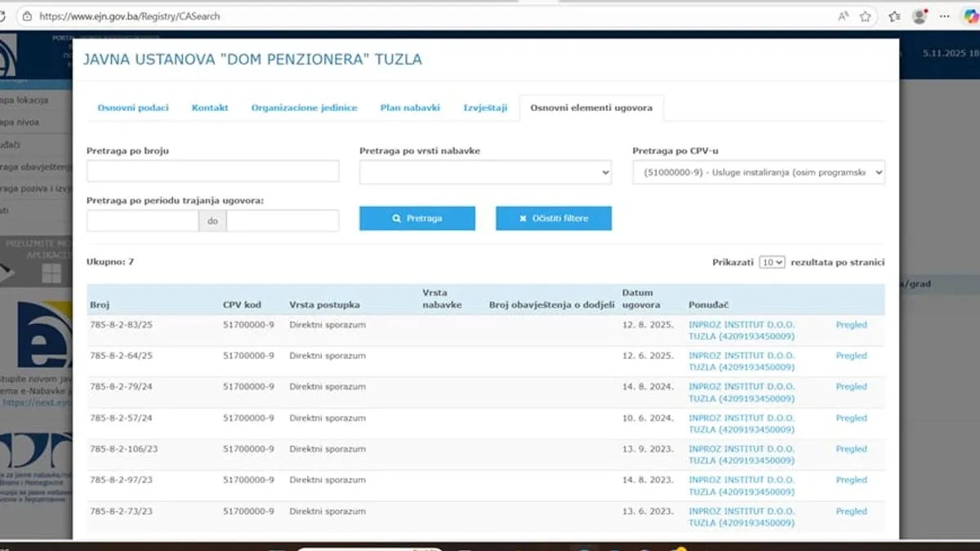Add page to favorites with star icon
Screen dimensions: 980x551
866,16
